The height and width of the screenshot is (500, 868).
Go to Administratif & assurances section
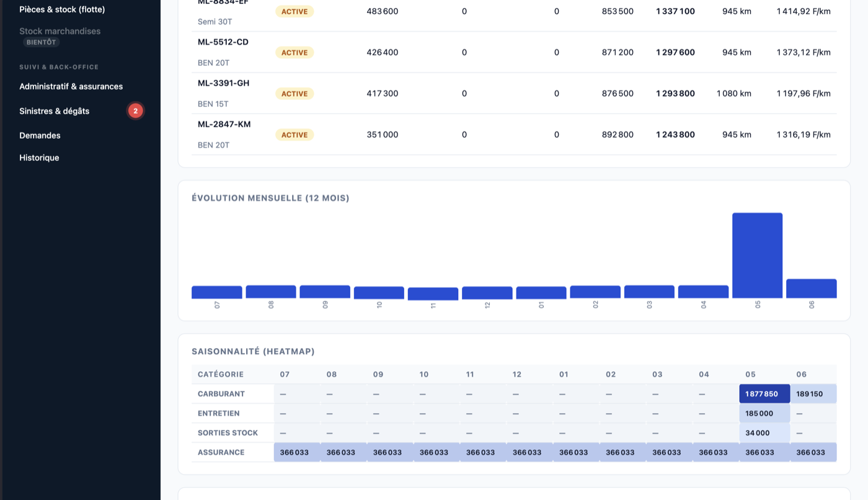[71, 86]
